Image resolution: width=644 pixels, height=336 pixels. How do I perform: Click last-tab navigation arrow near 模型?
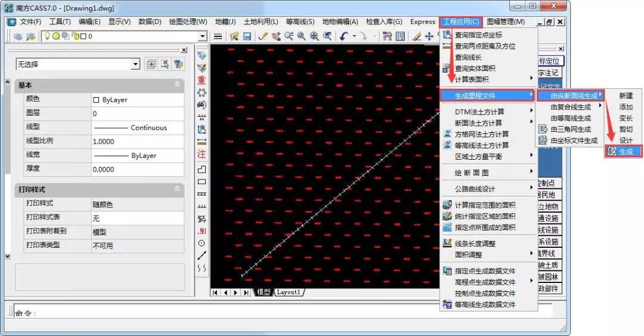246,293
